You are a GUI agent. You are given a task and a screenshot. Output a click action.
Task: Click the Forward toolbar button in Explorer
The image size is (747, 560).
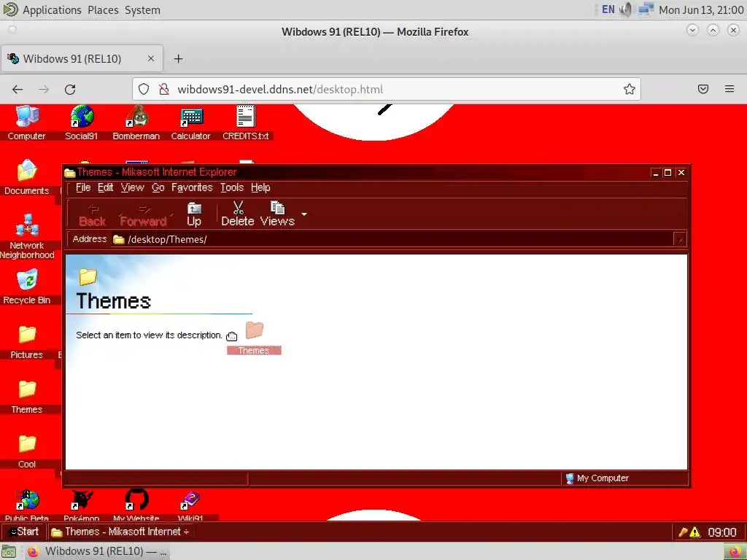(144, 215)
